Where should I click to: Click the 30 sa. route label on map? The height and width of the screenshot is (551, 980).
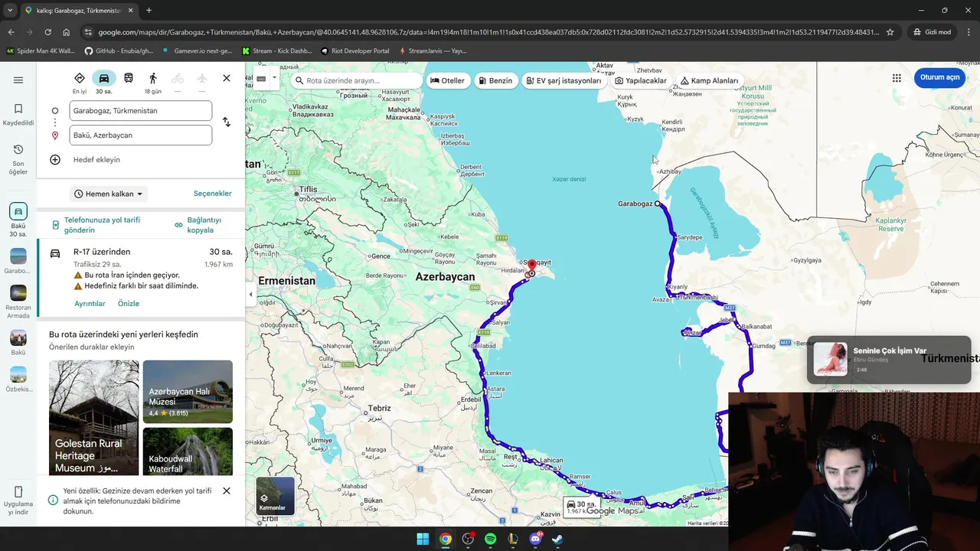(582, 507)
